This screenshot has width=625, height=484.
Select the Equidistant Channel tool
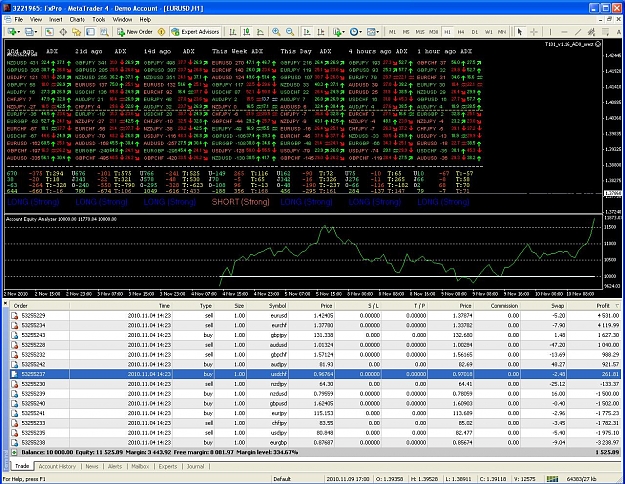point(592,32)
